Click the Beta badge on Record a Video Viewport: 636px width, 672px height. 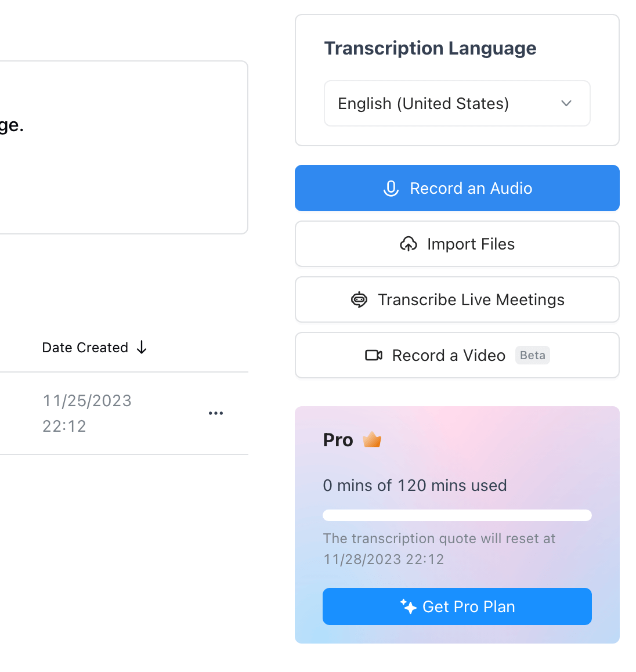click(532, 355)
